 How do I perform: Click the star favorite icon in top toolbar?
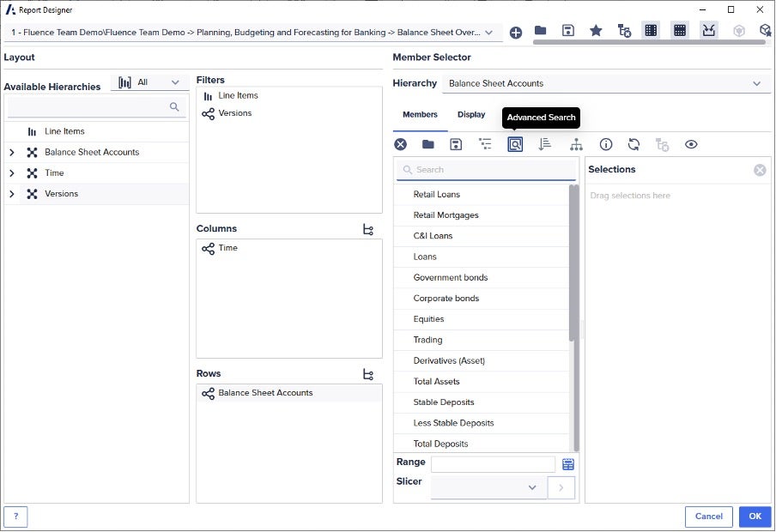596,31
